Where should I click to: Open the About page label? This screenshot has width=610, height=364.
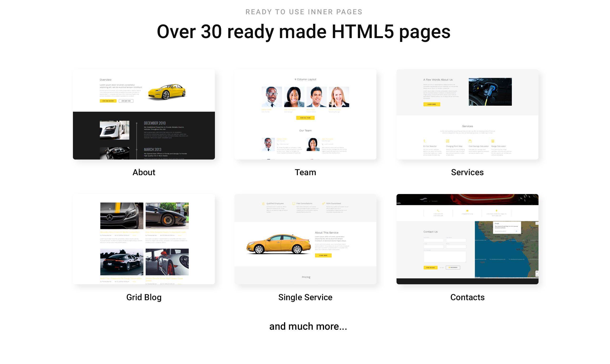(x=144, y=172)
